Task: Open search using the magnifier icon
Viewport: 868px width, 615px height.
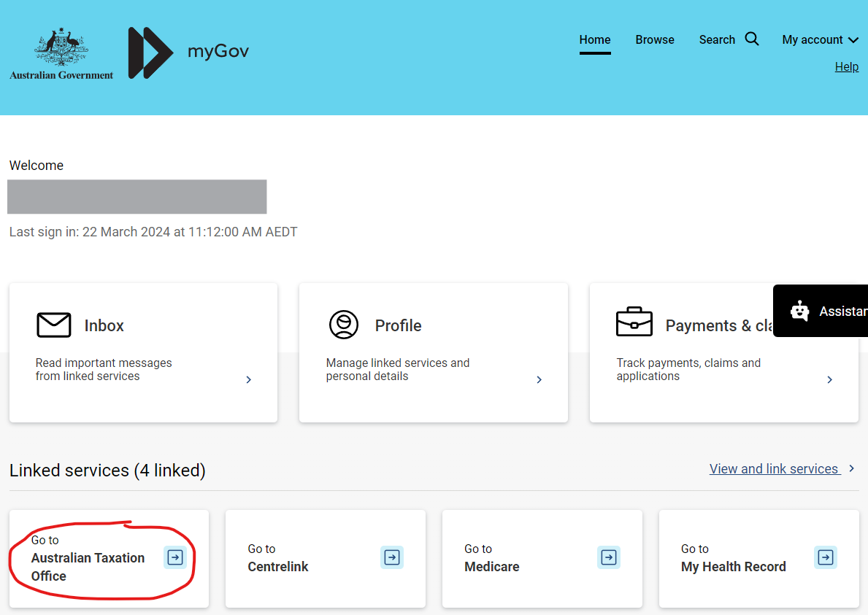Action: [752, 39]
